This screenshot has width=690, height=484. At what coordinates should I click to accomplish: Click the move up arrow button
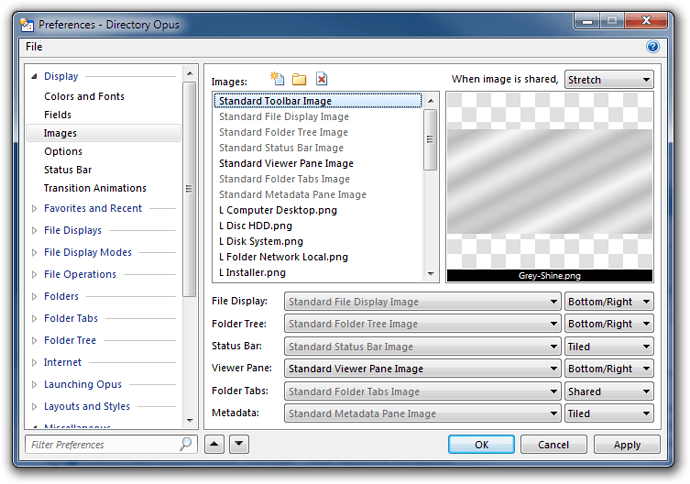(214, 444)
